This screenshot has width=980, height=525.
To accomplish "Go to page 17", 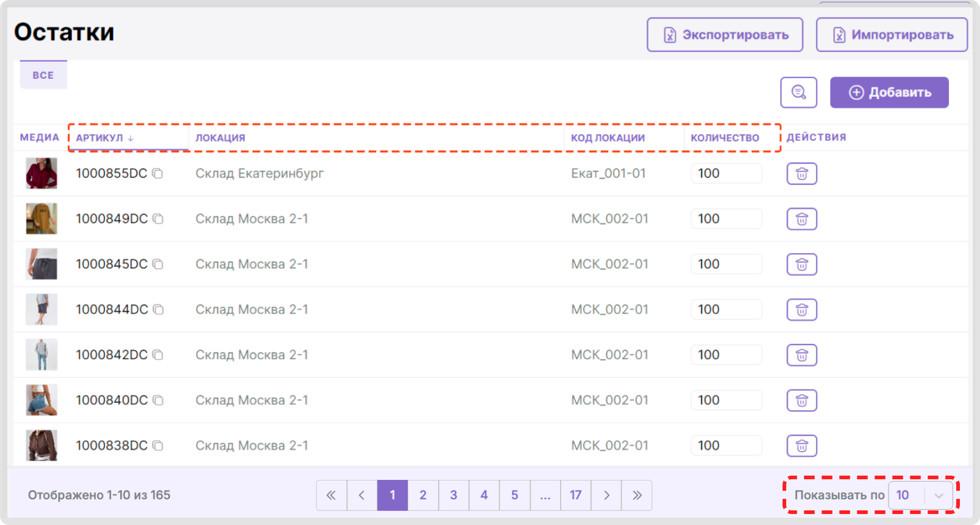I will point(576,495).
